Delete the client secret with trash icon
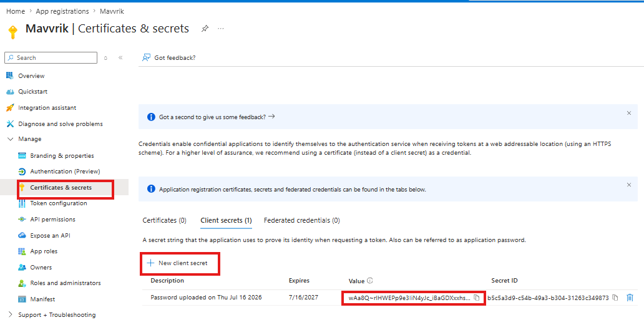 [630, 298]
